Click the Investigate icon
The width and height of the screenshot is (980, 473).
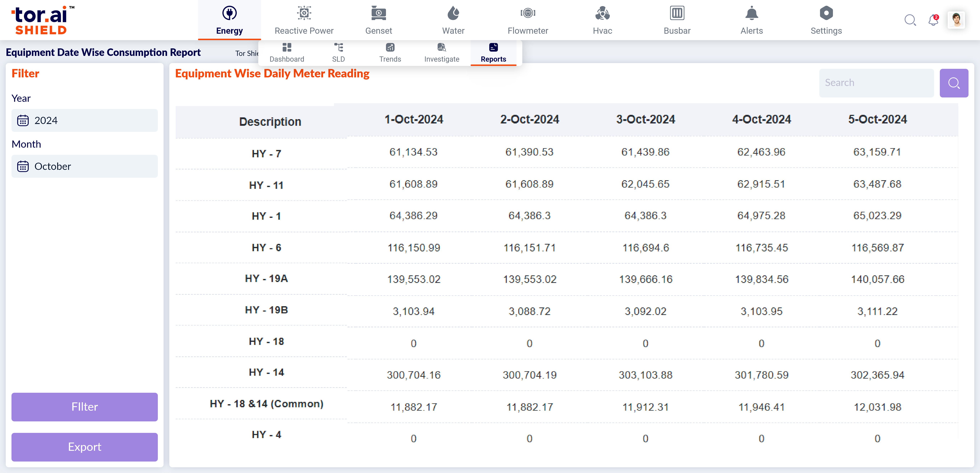click(442, 47)
